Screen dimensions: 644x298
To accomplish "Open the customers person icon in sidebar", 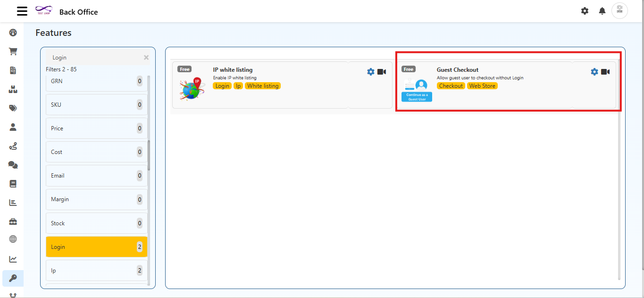I will (x=13, y=127).
